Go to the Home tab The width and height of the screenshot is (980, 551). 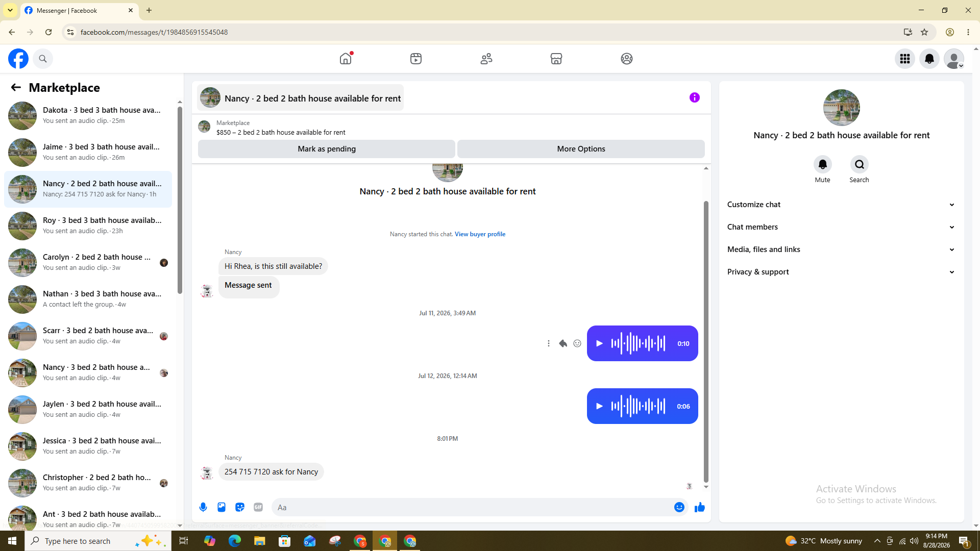click(x=346, y=59)
